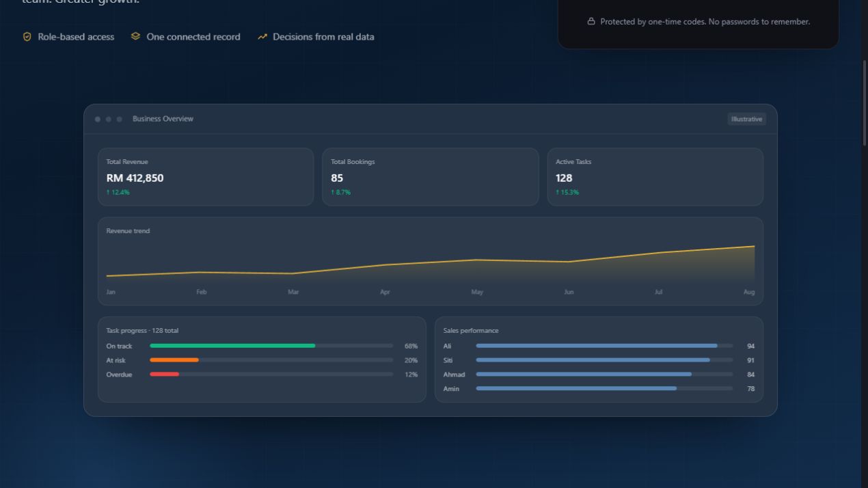Click the One connected record label
Viewport: 868px width, 488px height.
click(193, 37)
